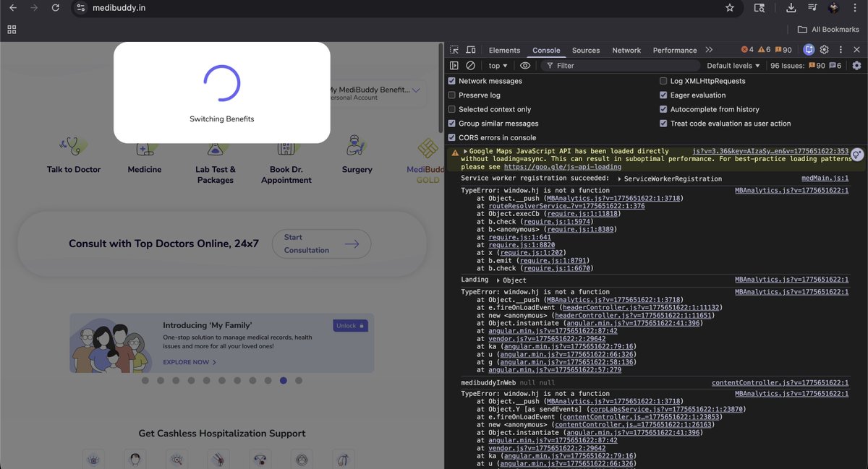Screen dimensions: 868x469
Task: Expand the Landing Object entry
Action: (x=498, y=280)
